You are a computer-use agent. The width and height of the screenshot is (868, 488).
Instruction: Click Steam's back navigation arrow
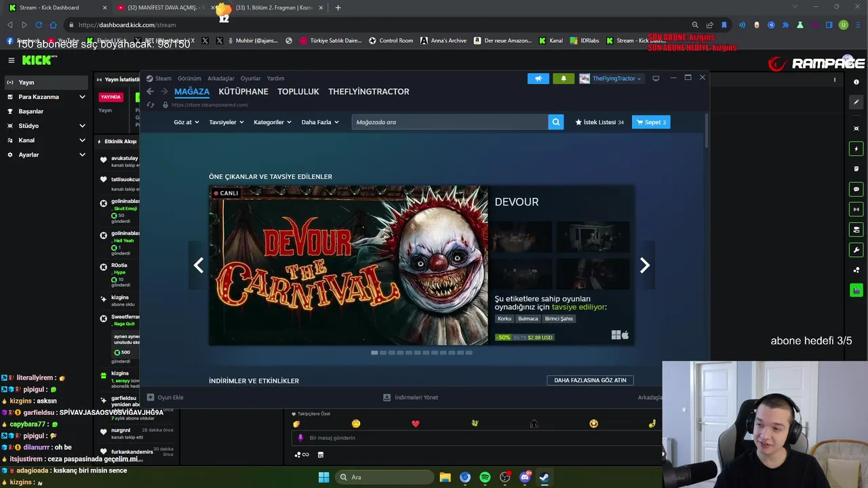[x=150, y=91]
